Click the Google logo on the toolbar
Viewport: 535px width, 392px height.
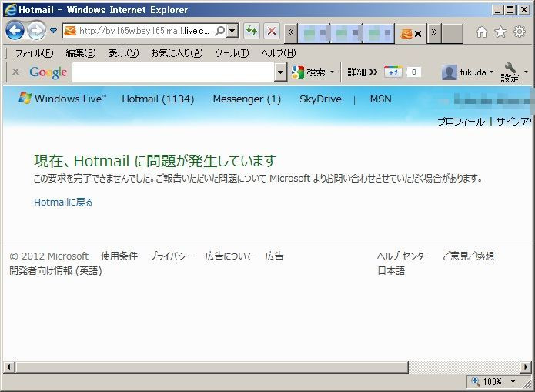pyautogui.click(x=48, y=72)
